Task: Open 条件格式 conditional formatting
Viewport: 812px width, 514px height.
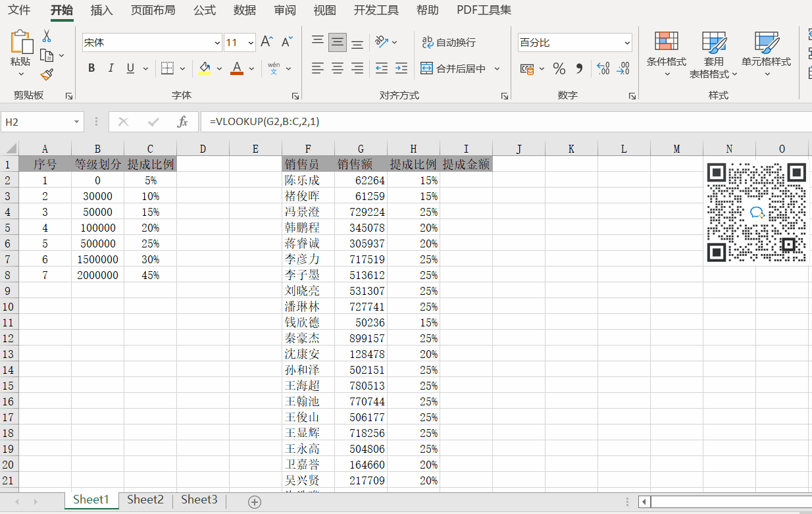Action: 667,53
